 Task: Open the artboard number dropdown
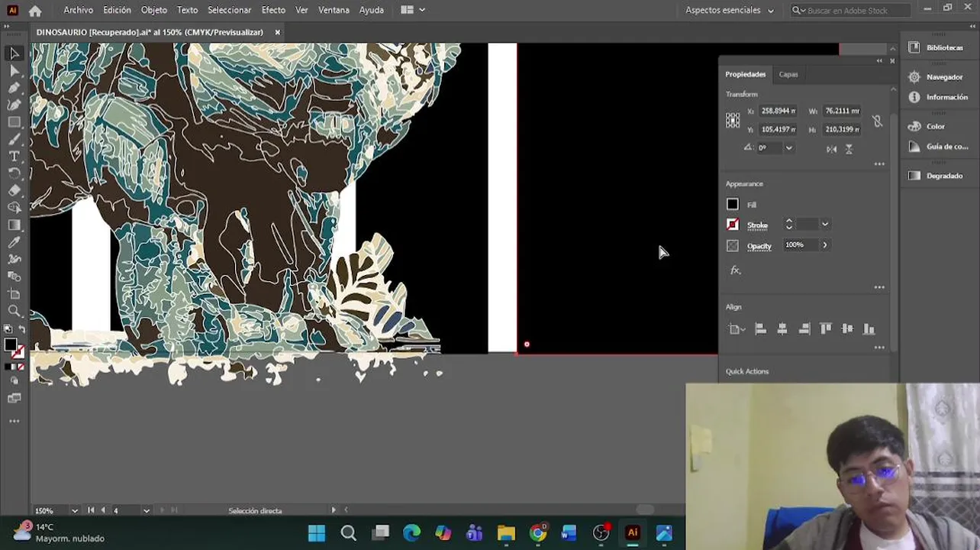point(146,510)
